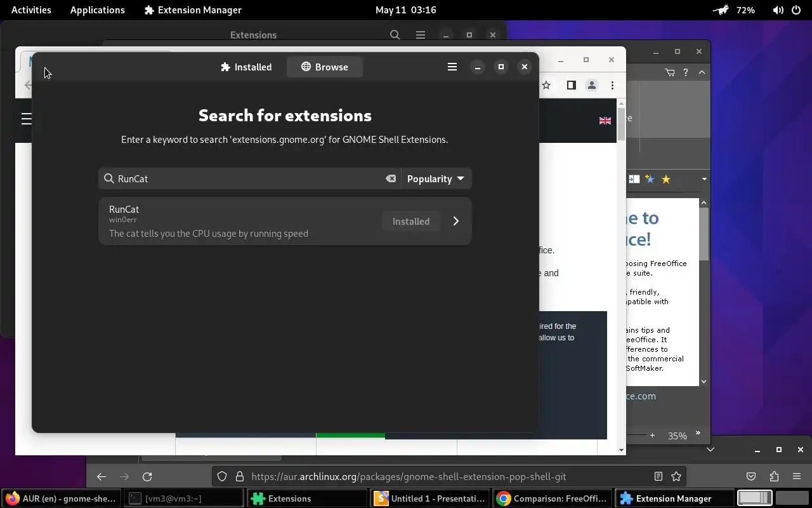
Task: Open Extension Manager app menu in top bar
Action: click(193, 10)
